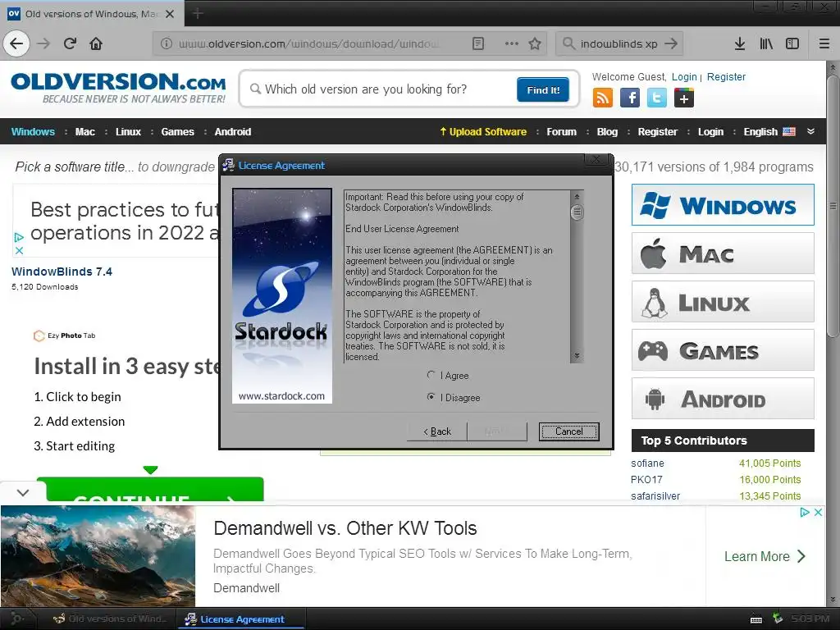Open the Windows navigation menu item

[33, 132]
